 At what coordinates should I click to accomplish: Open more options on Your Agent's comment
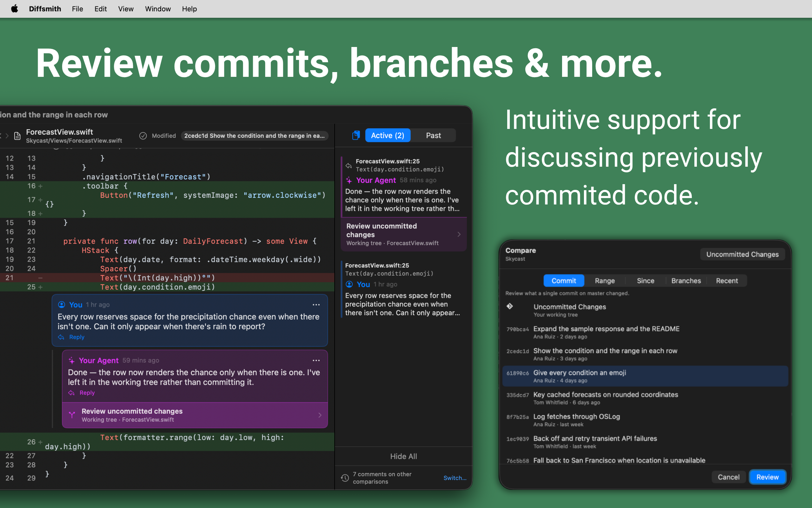pos(316,360)
